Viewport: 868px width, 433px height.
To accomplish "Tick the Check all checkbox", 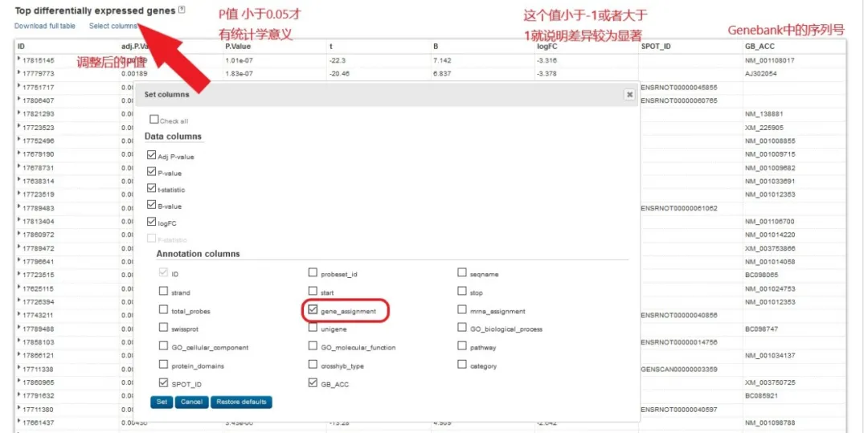I will (154, 121).
